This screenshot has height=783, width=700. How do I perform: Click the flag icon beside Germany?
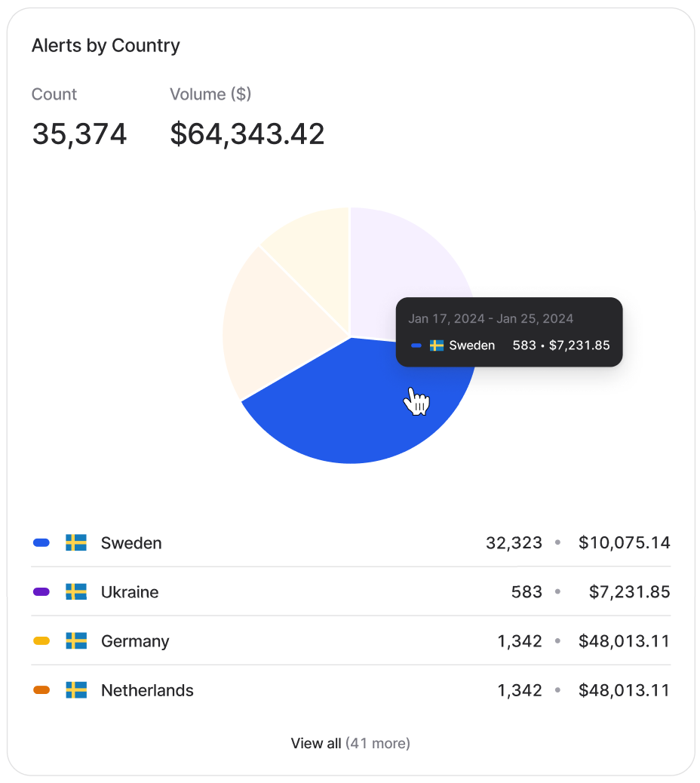tap(76, 640)
